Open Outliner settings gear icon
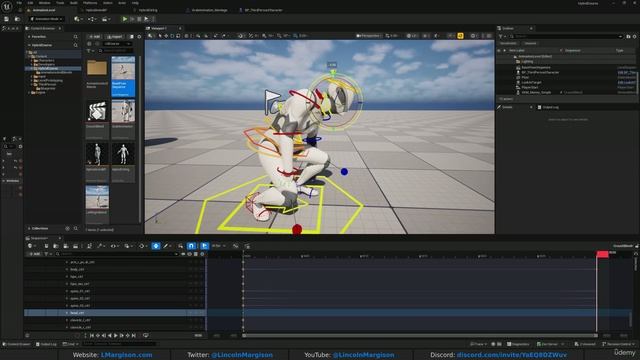This screenshot has height=360, width=640. pyautogui.click(x=634, y=36)
